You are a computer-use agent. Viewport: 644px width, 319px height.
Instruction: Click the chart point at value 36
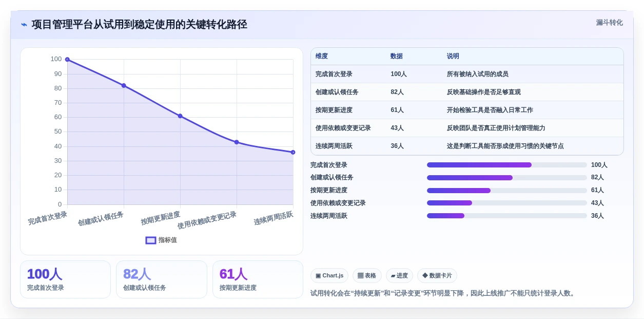point(293,152)
